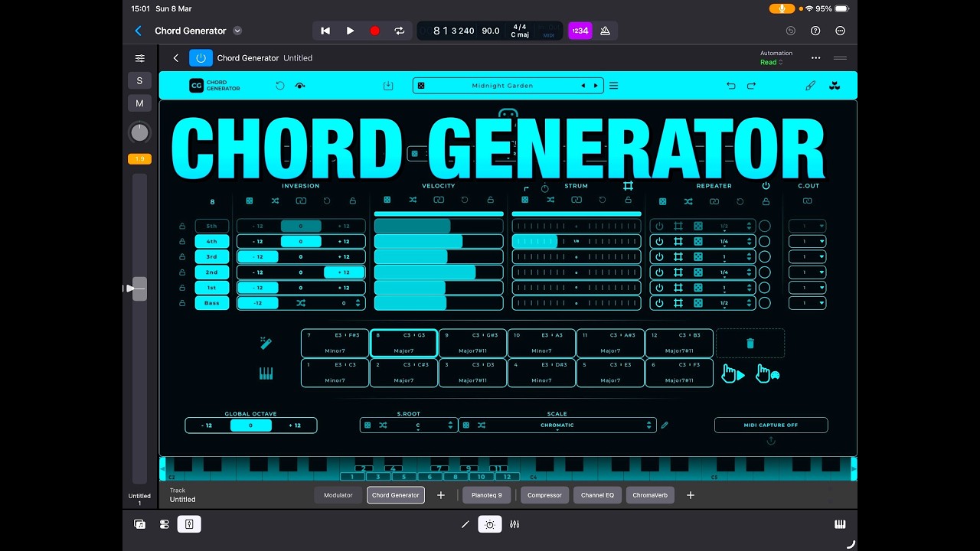Select chord pad 12 C3 B3 Major7#11
The height and width of the screenshot is (551, 980).
point(679,343)
